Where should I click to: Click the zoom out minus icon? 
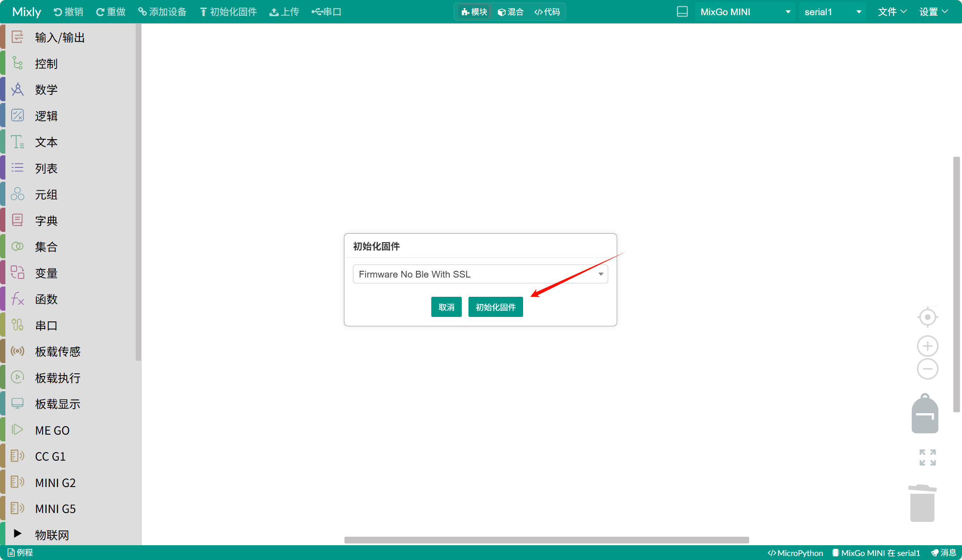928,369
